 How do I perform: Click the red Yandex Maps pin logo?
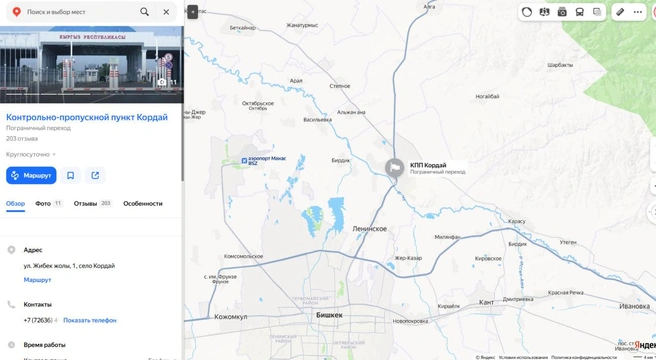pyautogui.click(x=16, y=12)
